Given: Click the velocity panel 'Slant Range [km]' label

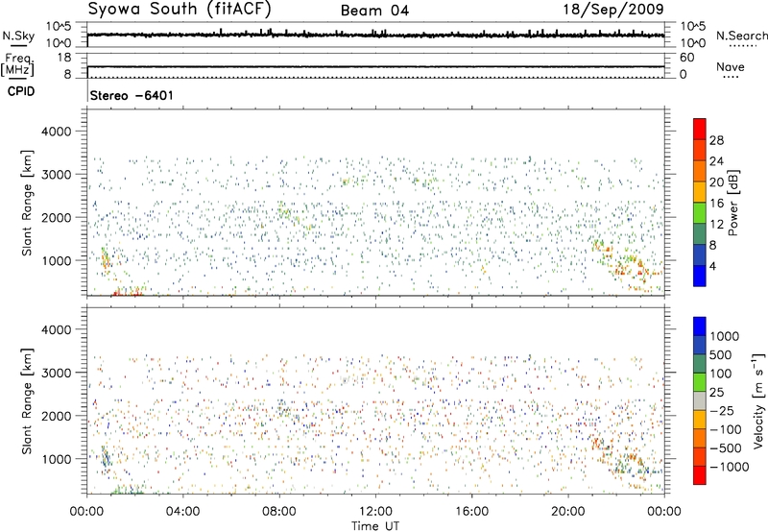Looking at the screenshot, I should 27,400.
